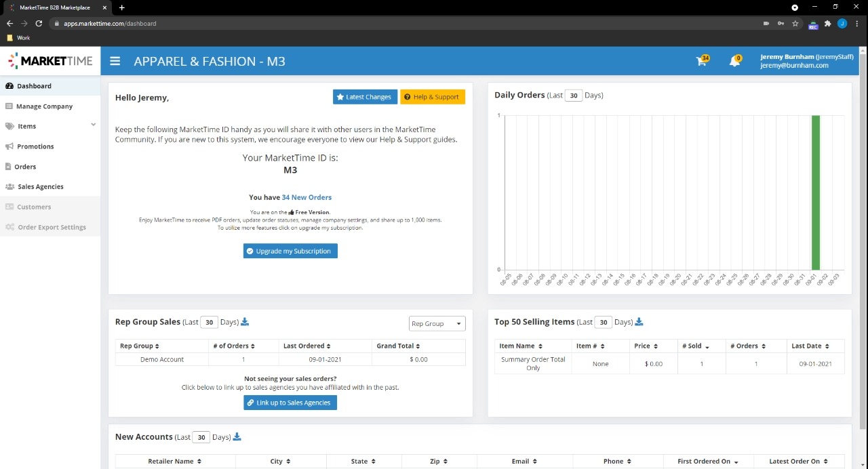Open Order Export Settings in sidebar

pyautogui.click(x=50, y=227)
